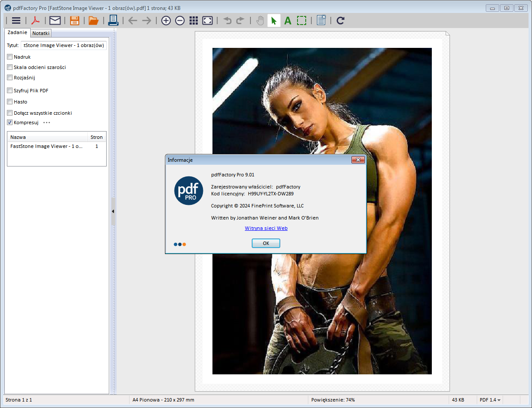
Task: Close the Informacje dialog
Action: pos(358,160)
